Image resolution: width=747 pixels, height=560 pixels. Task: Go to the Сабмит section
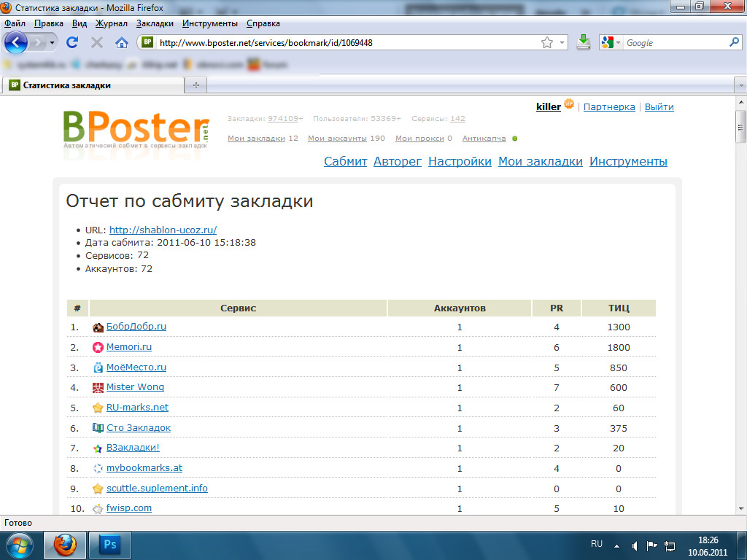[x=345, y=161]
